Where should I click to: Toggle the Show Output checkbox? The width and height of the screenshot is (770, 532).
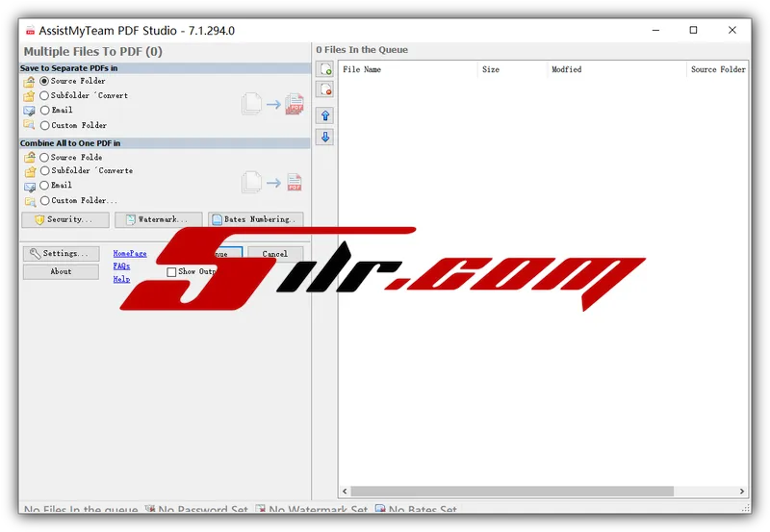tap(171, 272)
